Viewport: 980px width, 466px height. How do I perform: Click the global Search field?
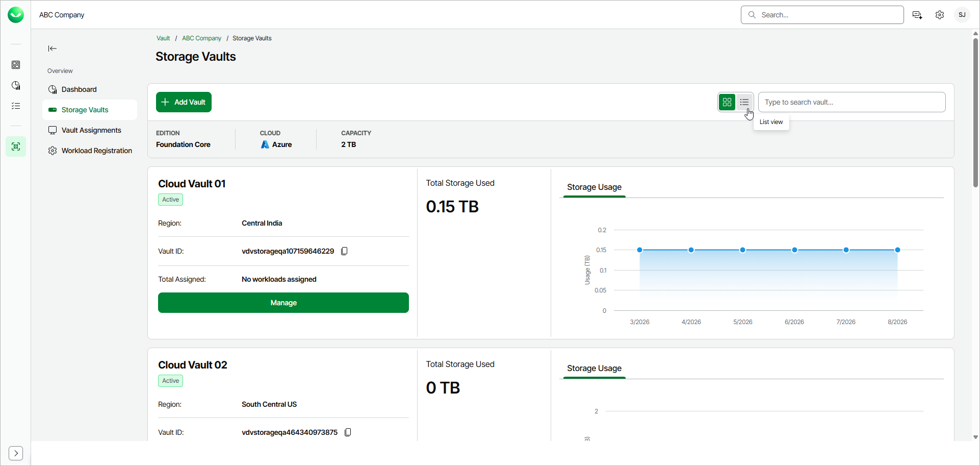822,15
